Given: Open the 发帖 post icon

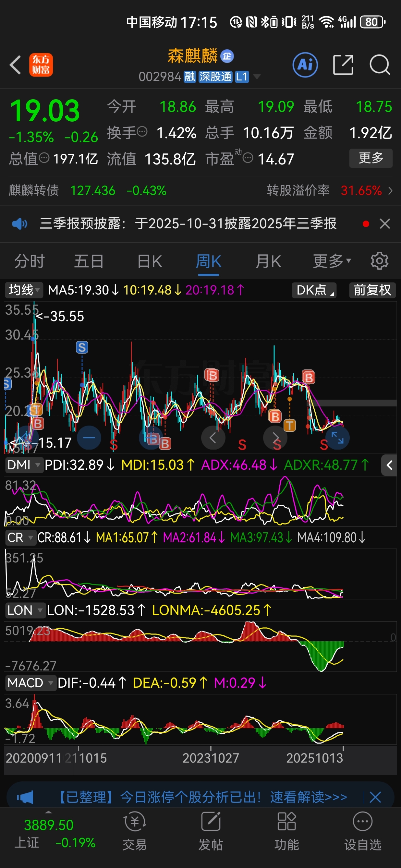Looking at the screenshot, I should coord(211,831).
